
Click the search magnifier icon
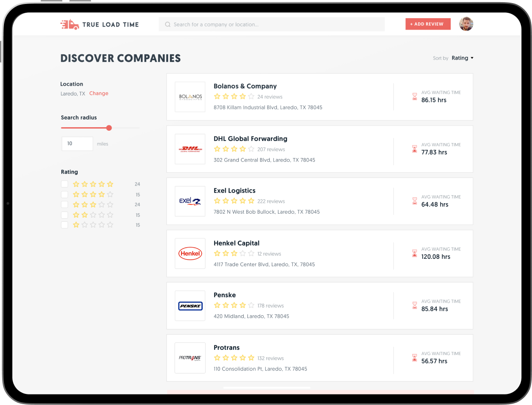[168, 25]
